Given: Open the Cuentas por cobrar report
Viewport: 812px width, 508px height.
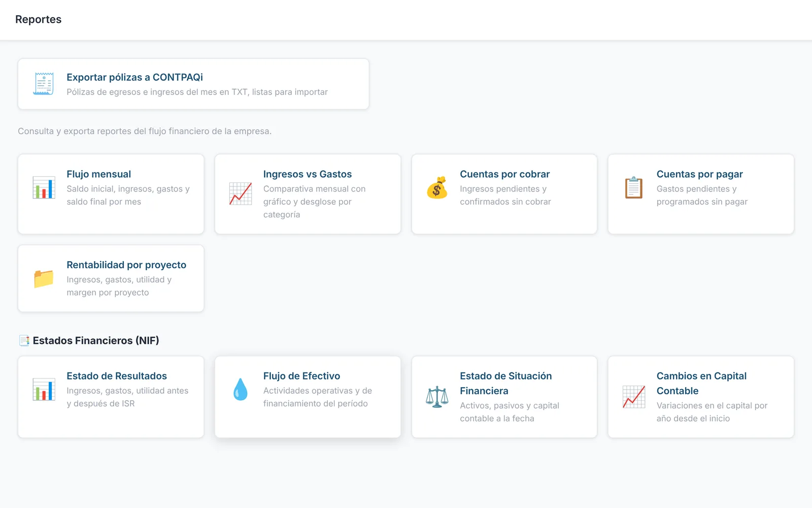Looking at the screenshot, I should [x=504, y=194].
